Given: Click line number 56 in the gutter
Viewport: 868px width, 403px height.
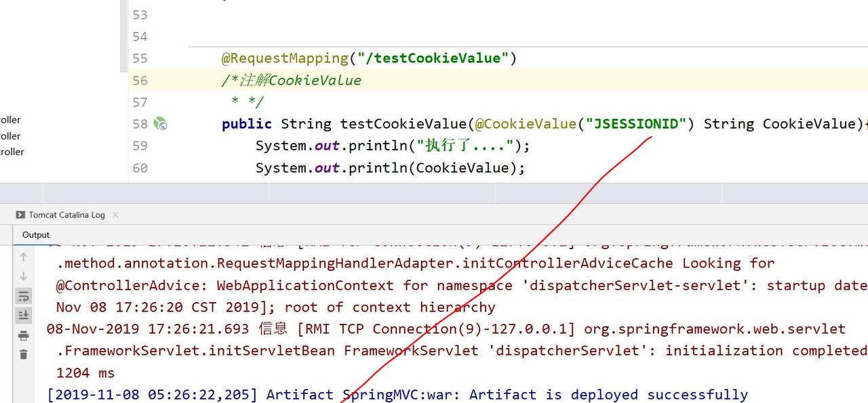Looking at the screenshot, I should click(x=140, y=81).
